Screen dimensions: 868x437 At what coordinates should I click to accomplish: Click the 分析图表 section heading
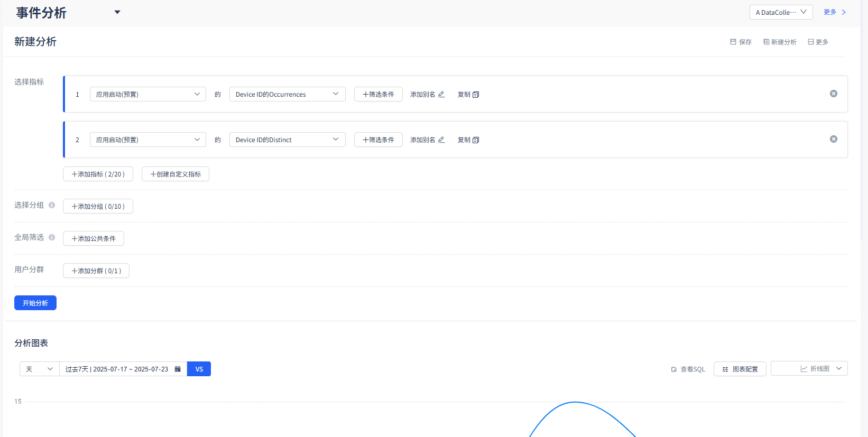click(x=31, y=343)
